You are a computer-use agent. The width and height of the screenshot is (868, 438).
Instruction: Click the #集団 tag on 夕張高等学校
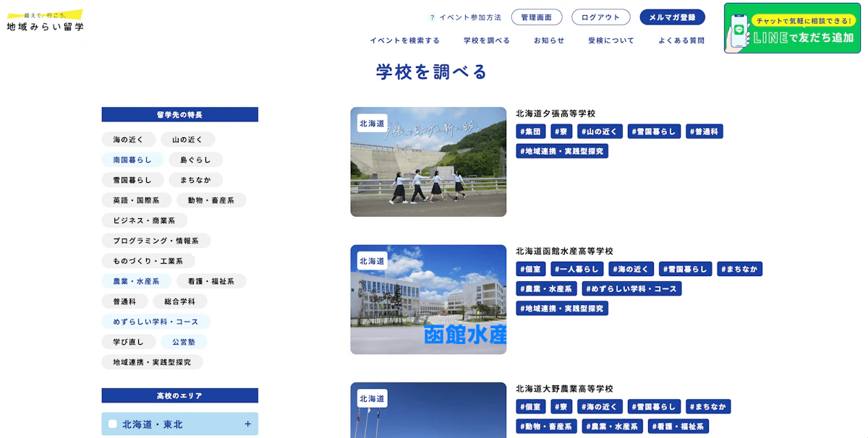[531, 132]
